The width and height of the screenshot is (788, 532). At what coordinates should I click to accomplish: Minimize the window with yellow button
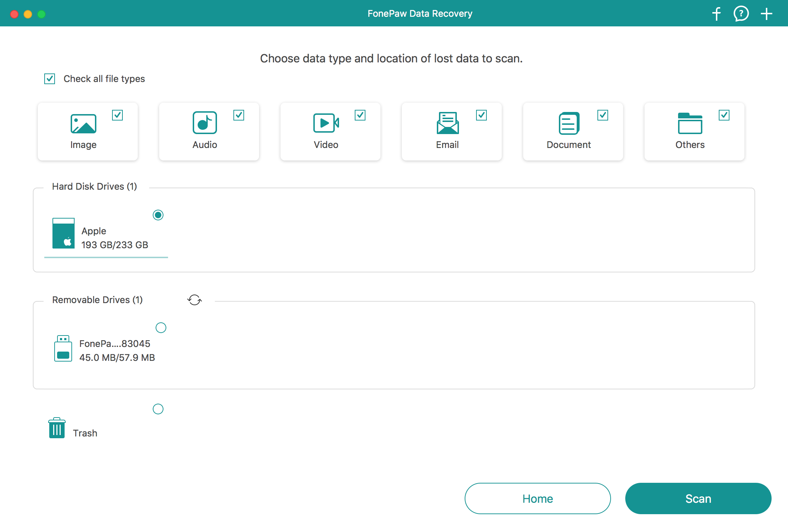point(28,14)
